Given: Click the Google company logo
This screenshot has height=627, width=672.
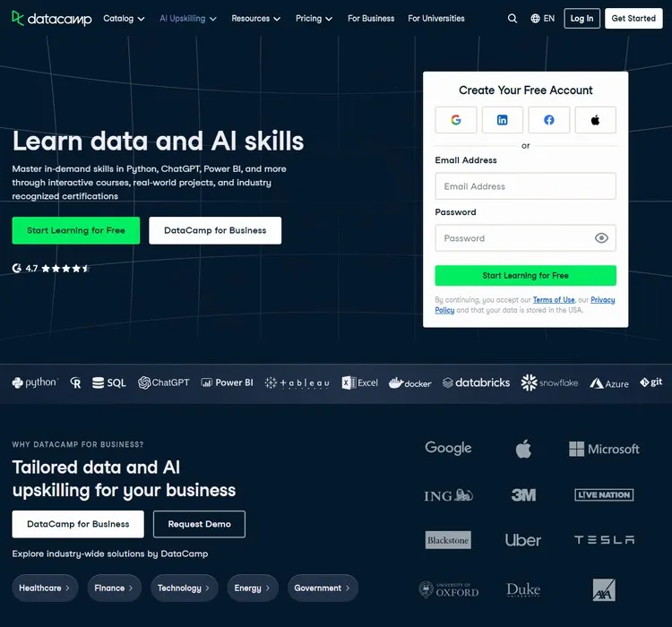Looking at the screenshot, I should 448,448.
